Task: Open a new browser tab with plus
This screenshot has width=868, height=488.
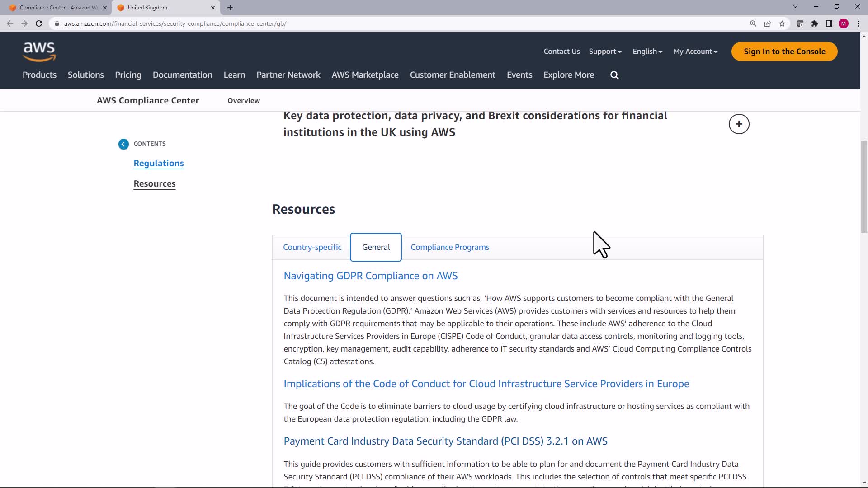Action: (230, 8)
